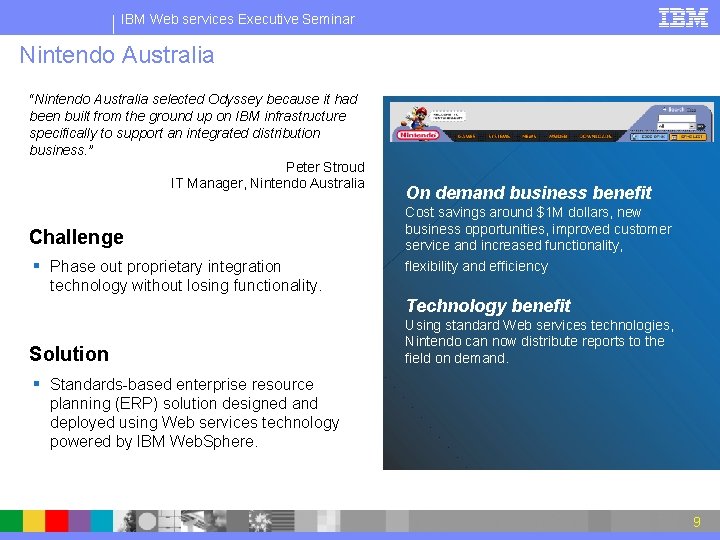The width and height of the screenshot is (720, 540).
Task: Click the Mario character image in the banner
Action: tap(417, 117)
